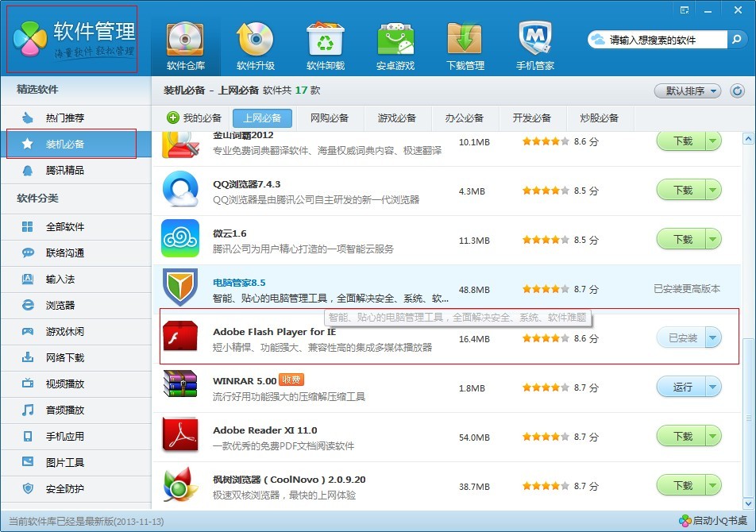The width and height of the screenshot is (756, 532).
Task: Expand arrow beside Adobe Flash 已安装 button
Action: [713, 337]
